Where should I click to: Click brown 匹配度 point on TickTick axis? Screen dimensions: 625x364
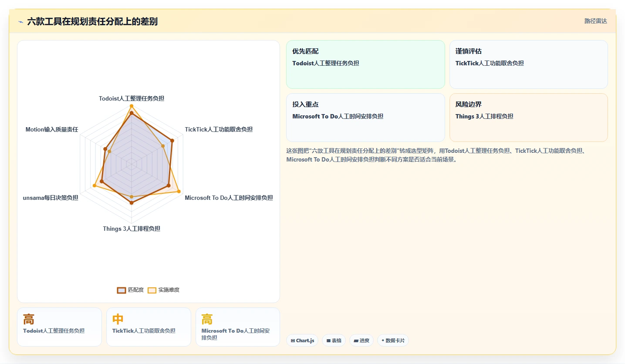[x=172, y=140]
